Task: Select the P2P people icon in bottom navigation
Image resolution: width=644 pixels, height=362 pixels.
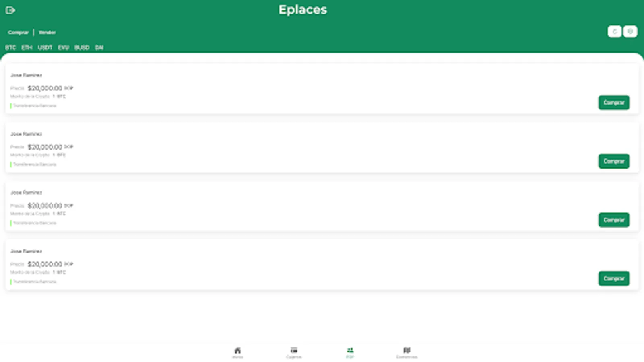Action: click(x=350, y=350)
